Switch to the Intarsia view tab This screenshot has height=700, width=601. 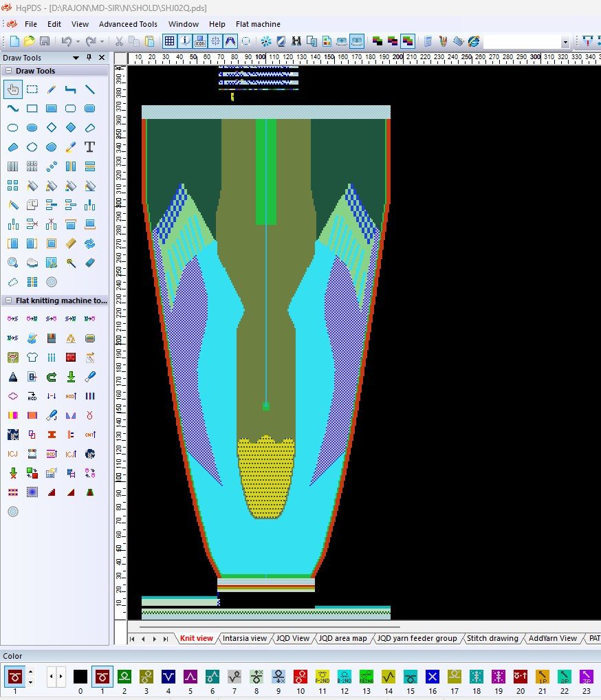tap(244, 638)
